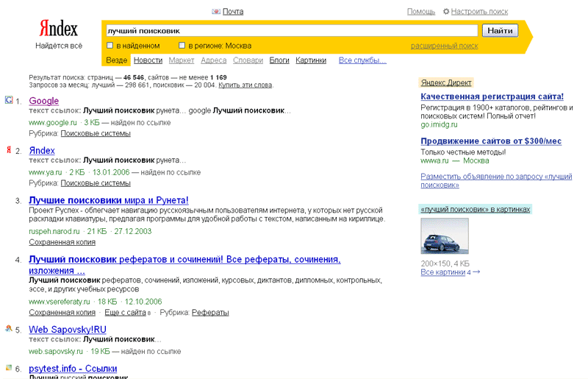The height and width of the screenshot is (379, 588).
Task: Switch to the Новости tab
Action: point(148,60)
